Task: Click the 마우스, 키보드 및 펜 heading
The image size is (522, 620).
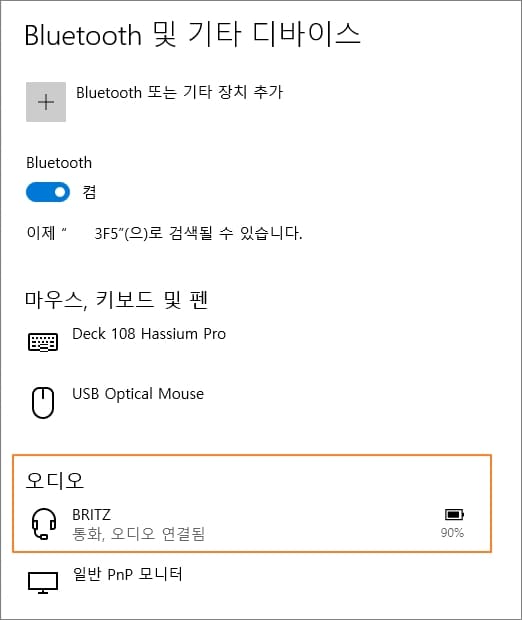Action: pyautogui.click(x=116, y=301)
